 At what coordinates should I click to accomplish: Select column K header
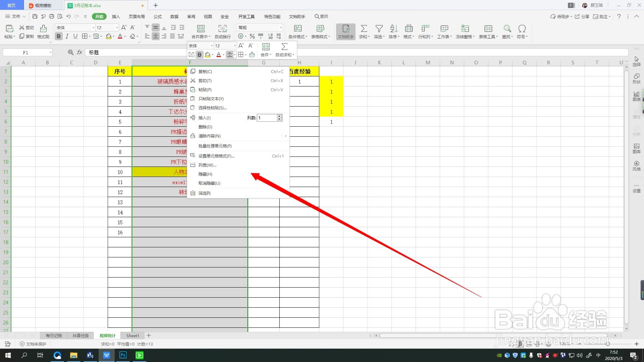click(x=380, y=62)
